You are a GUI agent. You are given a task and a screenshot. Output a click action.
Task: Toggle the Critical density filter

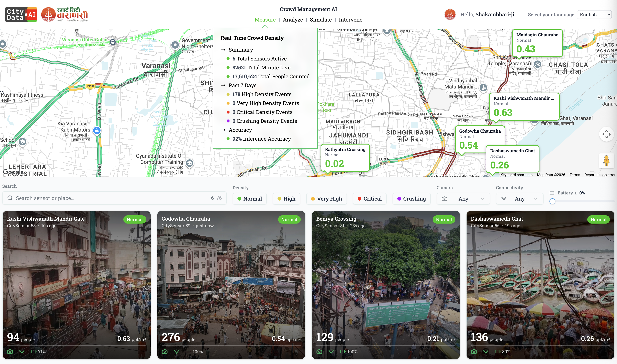click(370, 199)
